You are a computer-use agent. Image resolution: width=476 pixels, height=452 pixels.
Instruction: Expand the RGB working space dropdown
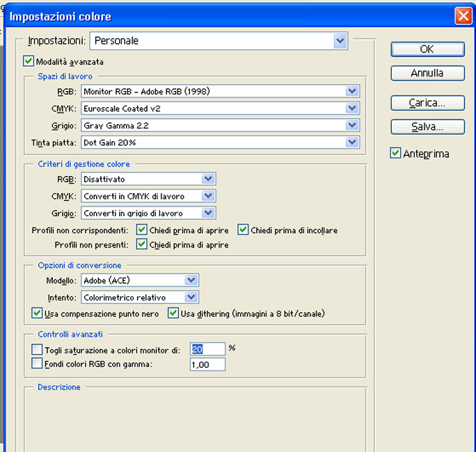352,91
